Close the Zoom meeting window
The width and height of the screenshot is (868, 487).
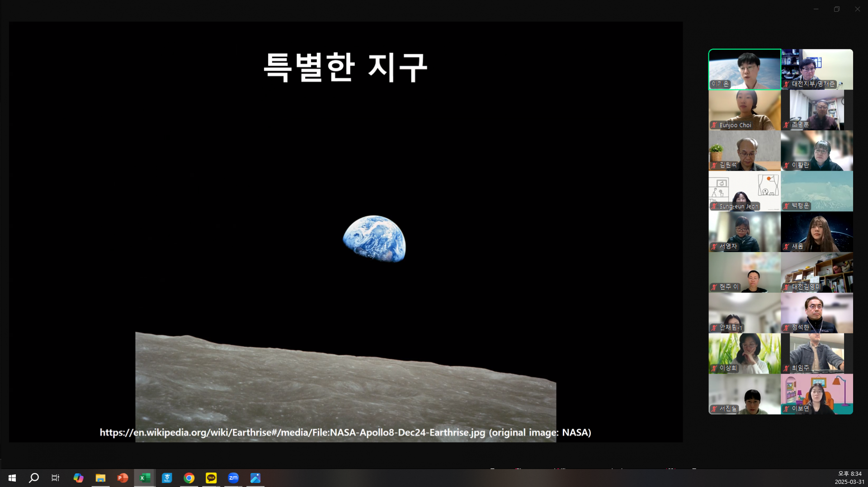click(x=858, y=9)
